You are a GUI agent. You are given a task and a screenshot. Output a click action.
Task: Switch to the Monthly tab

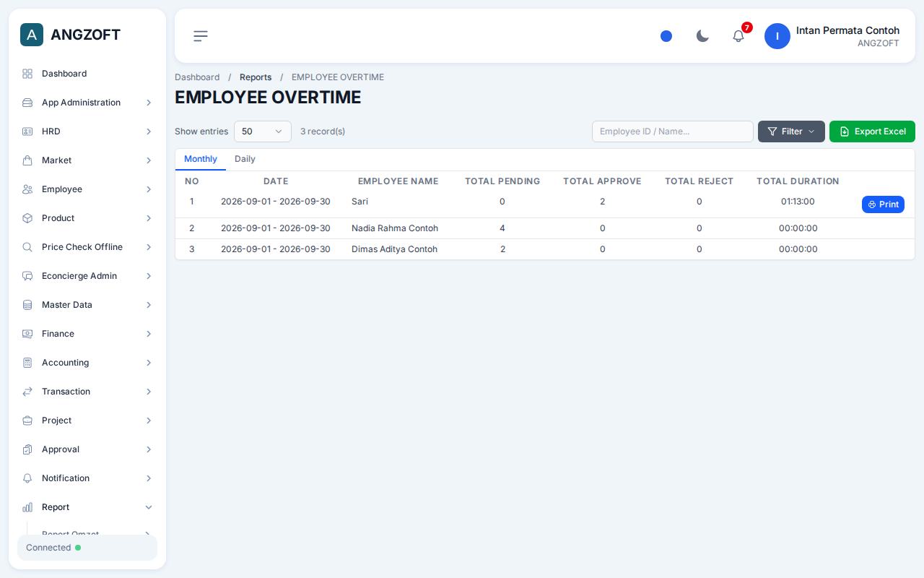(x=201, y=159)
